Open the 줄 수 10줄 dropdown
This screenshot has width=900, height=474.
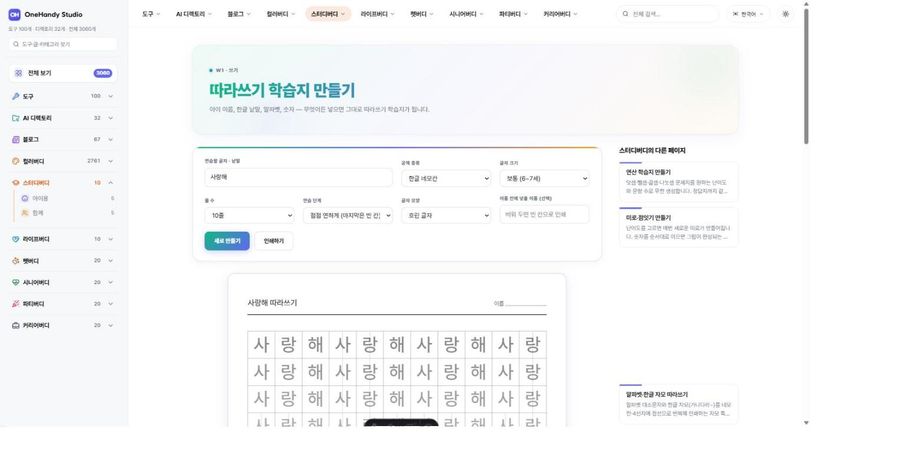point(250,215)
